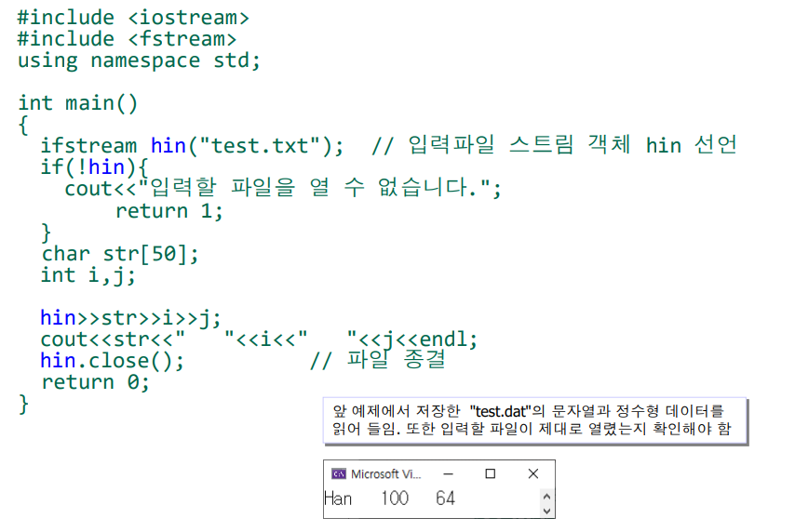This screenshot has height=532, width=795.
Task: Click the "return 1;" line
Action: (169, 211)
